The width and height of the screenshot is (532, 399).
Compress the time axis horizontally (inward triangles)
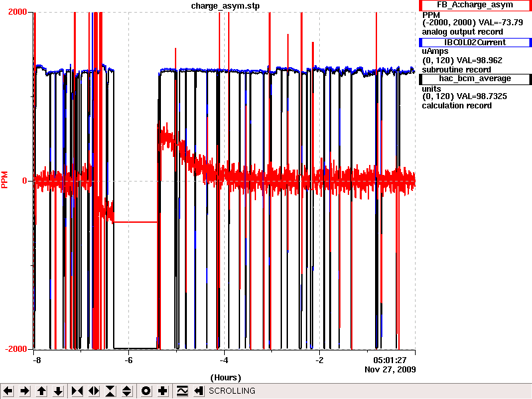pos(77,391)
